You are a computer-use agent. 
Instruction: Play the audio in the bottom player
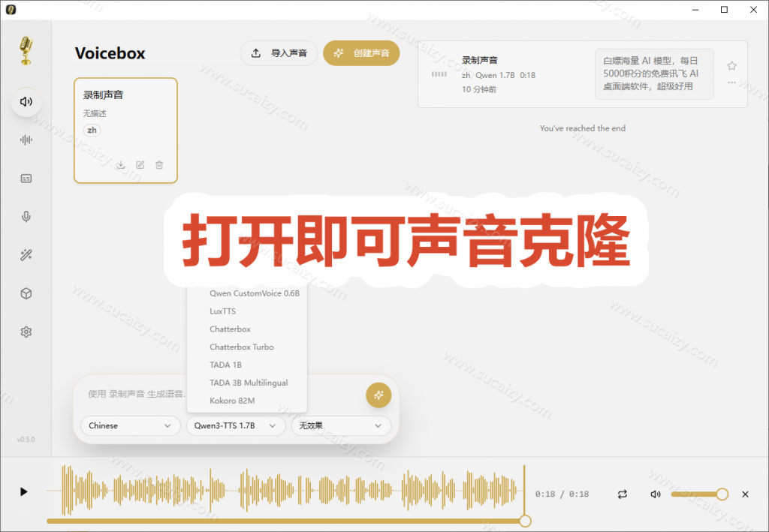point(23,491)
